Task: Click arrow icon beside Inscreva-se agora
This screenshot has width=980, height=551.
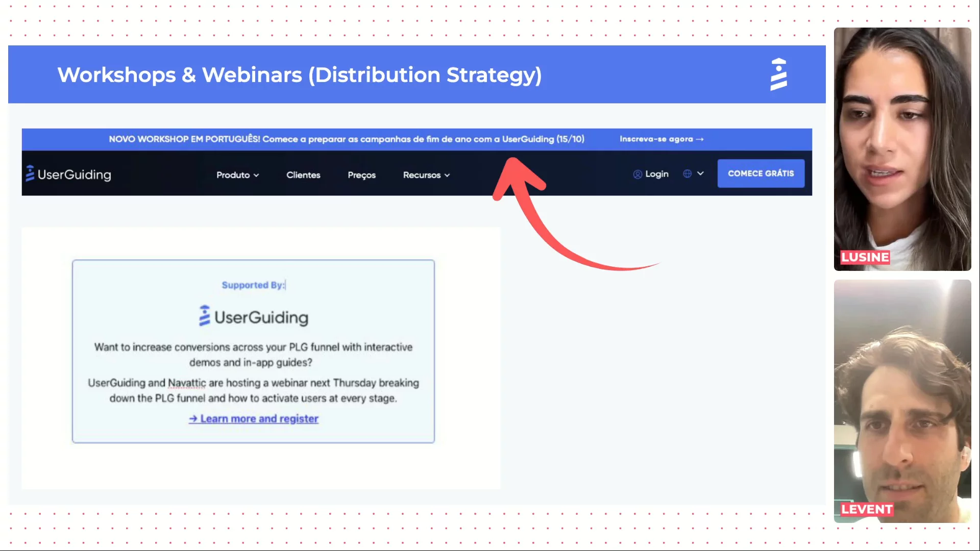Action: 700,139
